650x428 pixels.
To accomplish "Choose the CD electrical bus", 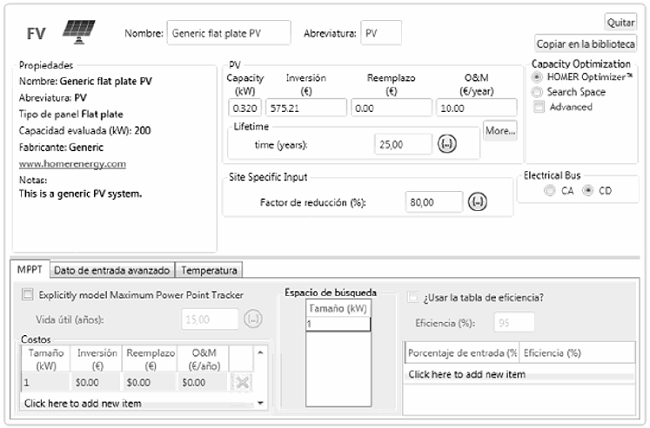I will pyautogui.click(x=588, y=190).
